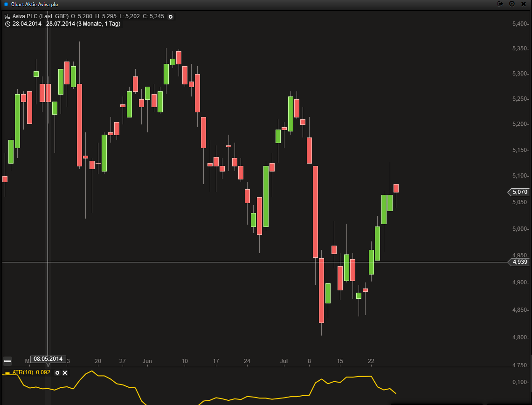Screen dimensions: 532x405
Task: Click the yellow ATR line color dash
Action: [x=7, y=373]
